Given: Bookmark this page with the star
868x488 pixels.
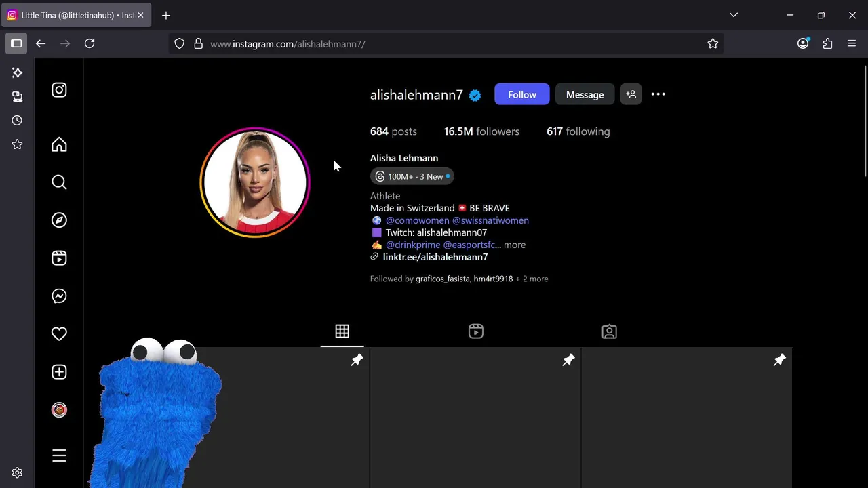Looking at the screenshot, I should tap(713, 43).
